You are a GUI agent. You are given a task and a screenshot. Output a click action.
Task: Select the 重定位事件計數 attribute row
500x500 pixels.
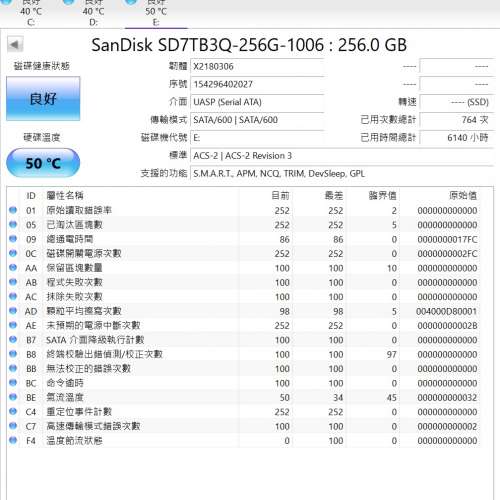click(x=243, y=412)
